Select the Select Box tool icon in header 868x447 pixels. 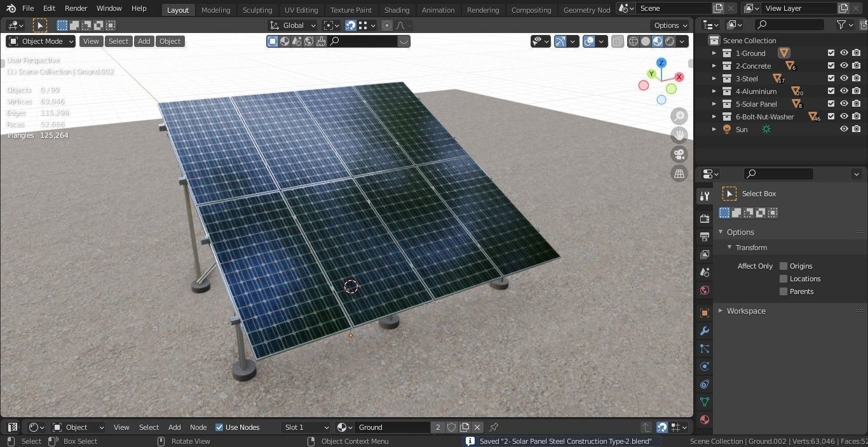39,25
